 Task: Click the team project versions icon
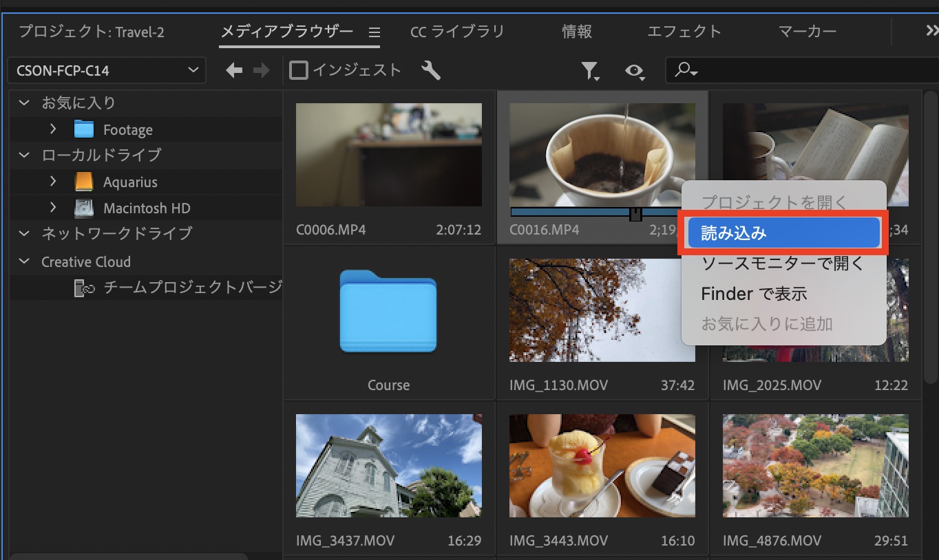(x=84, y=288)
